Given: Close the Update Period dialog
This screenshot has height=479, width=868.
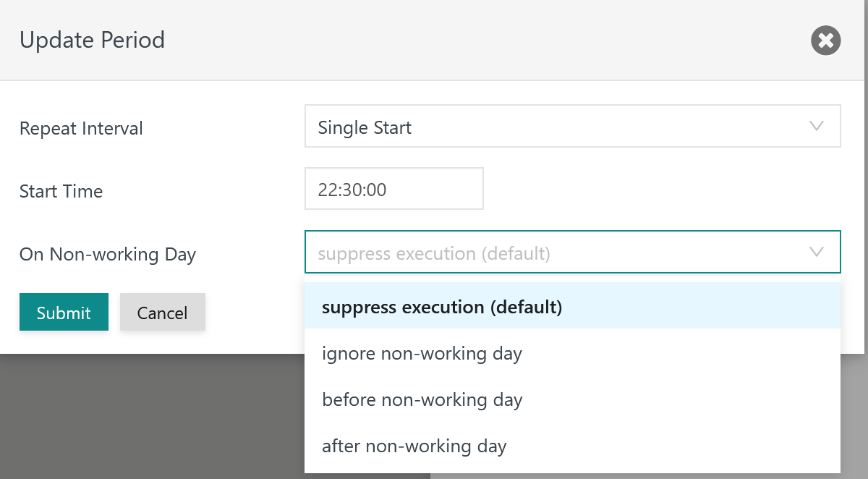Looking at the screenshot, I should pyautogui.click(x=825, y=40).
